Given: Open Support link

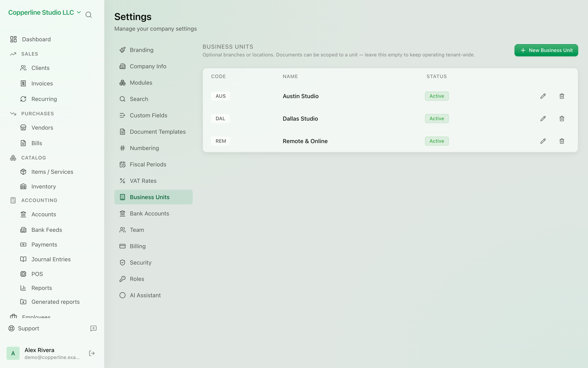Looking at the screenshot, I should [24, 328].
